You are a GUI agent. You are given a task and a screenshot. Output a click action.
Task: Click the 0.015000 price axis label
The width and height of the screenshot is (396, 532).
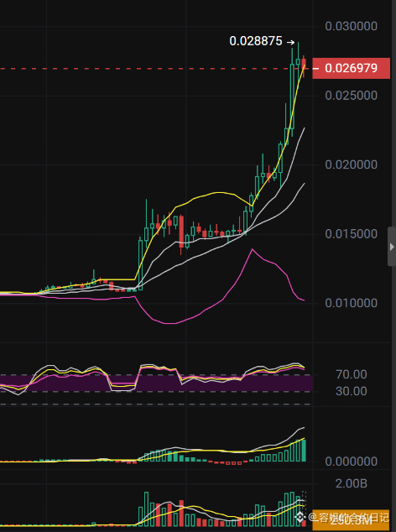(351, 234)
